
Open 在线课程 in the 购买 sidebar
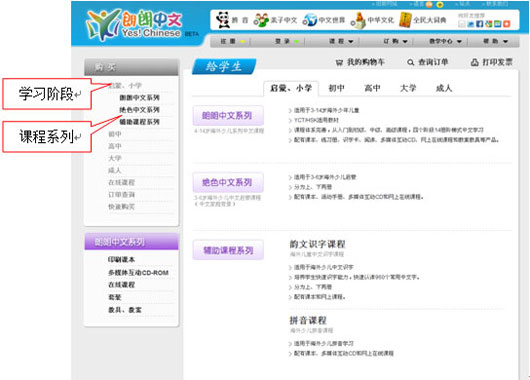(x=121, y=183)
